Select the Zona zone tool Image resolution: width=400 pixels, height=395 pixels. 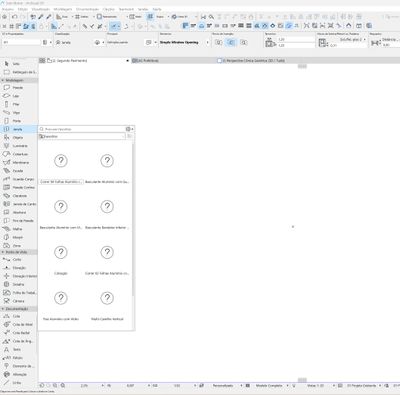pos(18,246)
